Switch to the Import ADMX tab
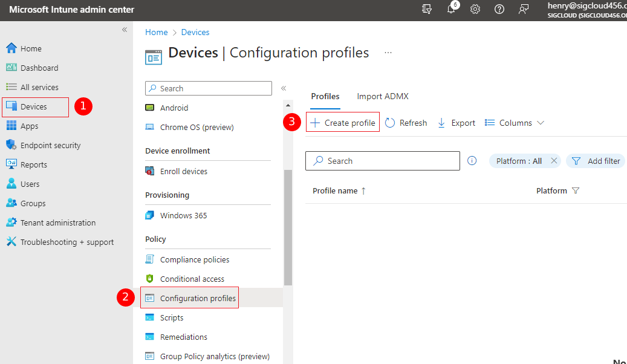The width and height of the screenshot is (627, 364). [x=383, y=96]
